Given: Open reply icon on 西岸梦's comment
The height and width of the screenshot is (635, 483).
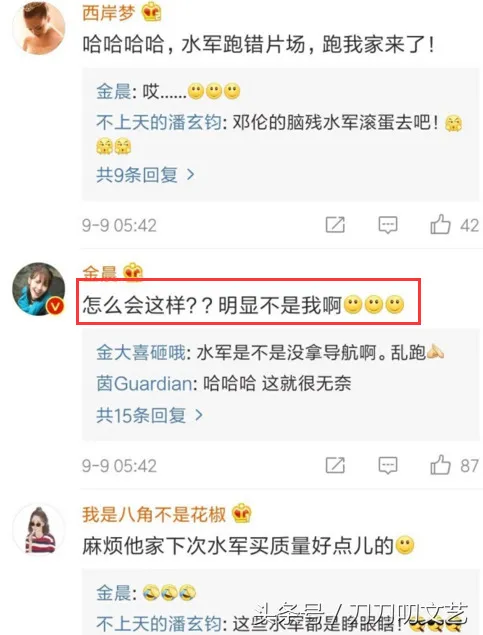Looking at the screenshot, I should pyautogui.click(x=387, y=225).
